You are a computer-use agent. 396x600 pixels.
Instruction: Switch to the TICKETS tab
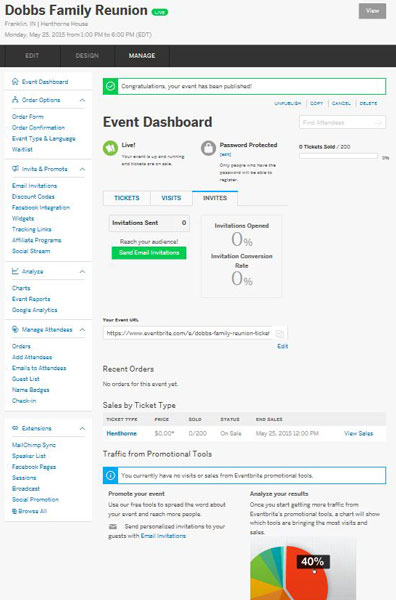(x=127, y=198)
